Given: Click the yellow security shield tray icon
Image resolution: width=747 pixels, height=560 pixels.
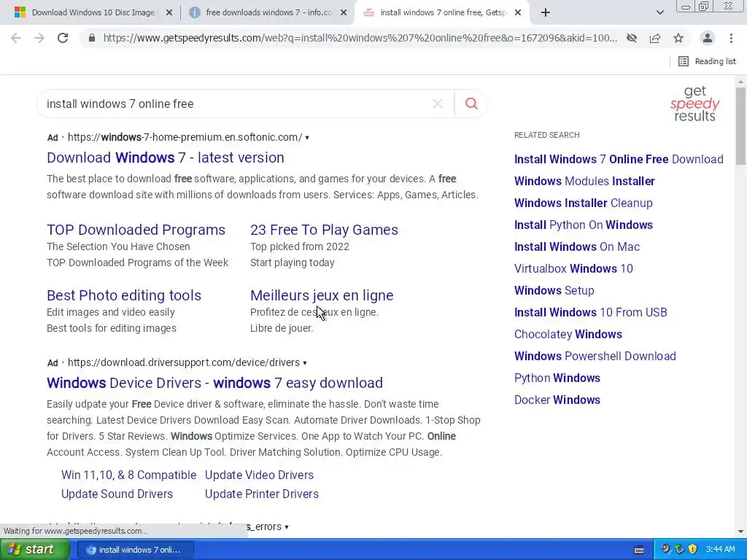Looking at the screenshot, I should pyautogui.click(x=693, y=550).
